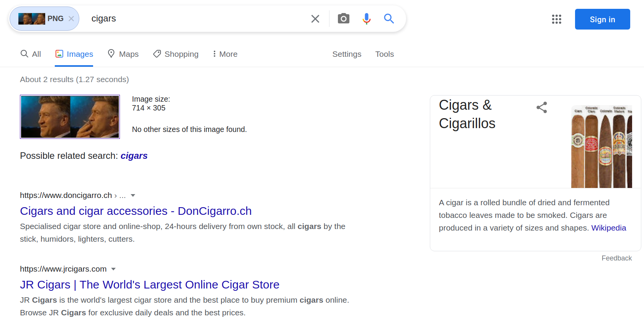Remove the PNG image chip from search
The width and height of the screenshot is (644, 328).
click(x=71, y=18)
